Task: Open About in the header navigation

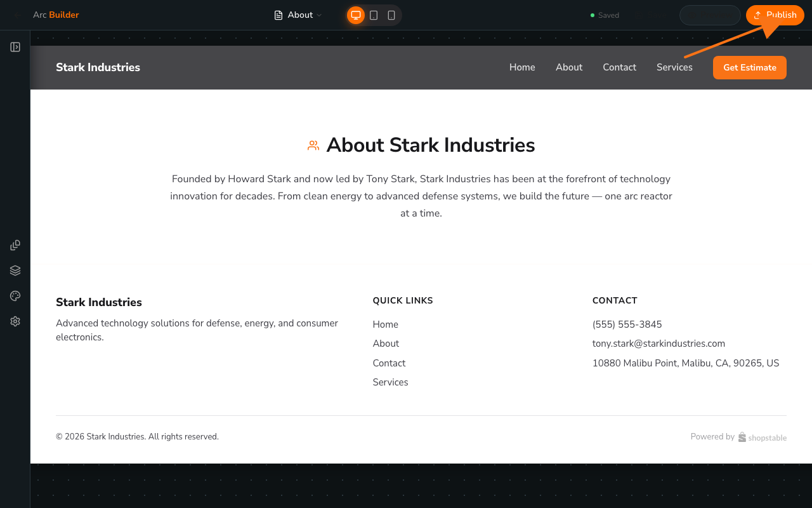Action: pos(569,67)
